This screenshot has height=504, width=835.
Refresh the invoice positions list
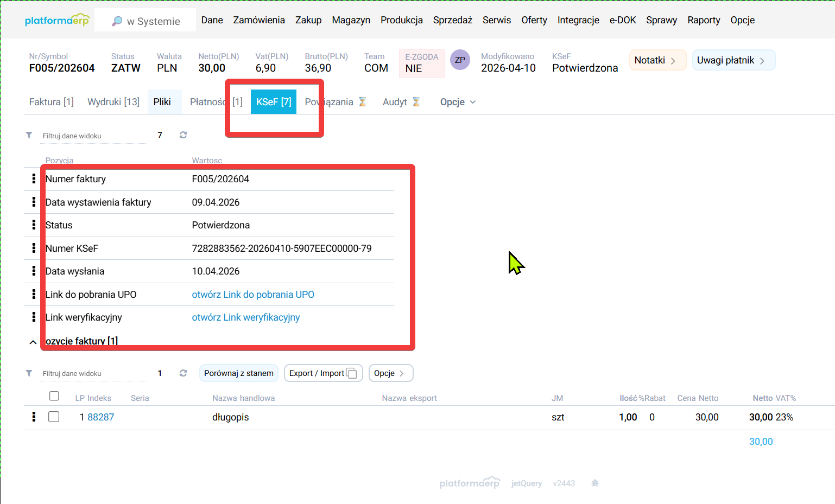point(183,373)
